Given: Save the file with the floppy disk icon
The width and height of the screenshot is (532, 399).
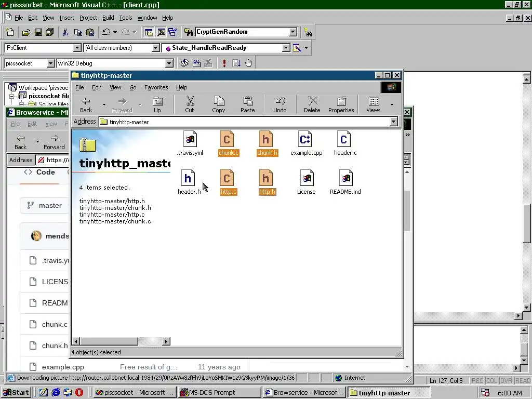Looking at the screenshot, I should click(38, 32).
